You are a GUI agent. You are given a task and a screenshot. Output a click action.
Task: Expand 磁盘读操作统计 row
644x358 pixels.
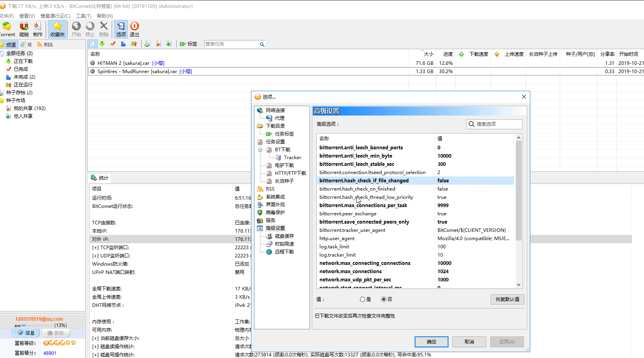[95, 347]
